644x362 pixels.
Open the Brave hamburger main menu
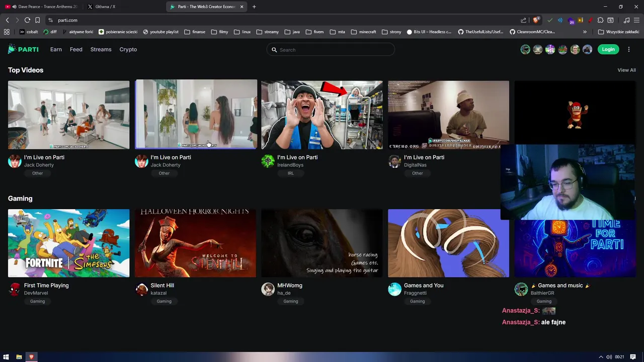(637, 20)
